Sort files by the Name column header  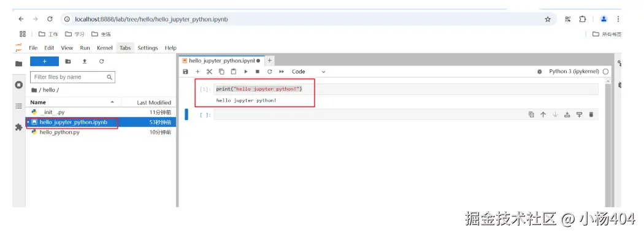click(38, 102)
